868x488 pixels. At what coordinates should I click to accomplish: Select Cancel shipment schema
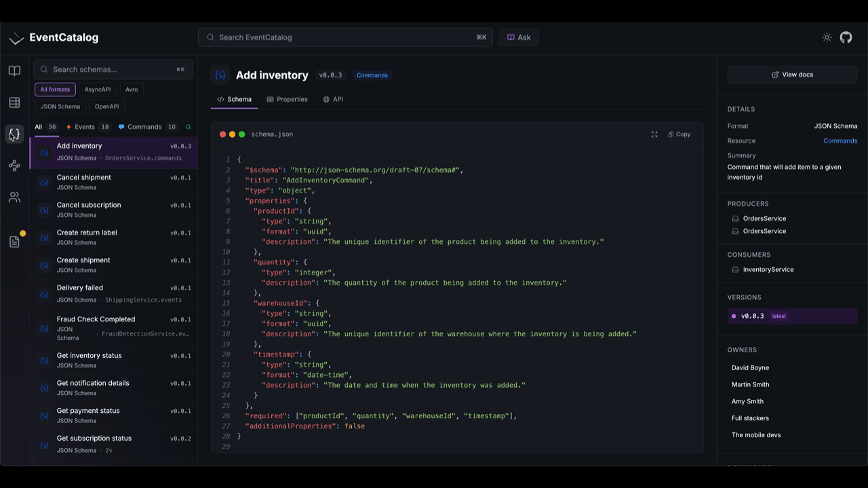pos(114,182)
